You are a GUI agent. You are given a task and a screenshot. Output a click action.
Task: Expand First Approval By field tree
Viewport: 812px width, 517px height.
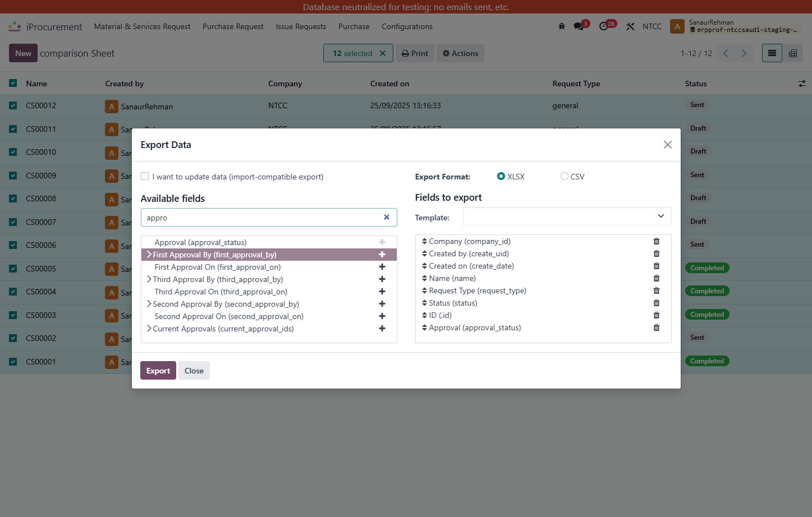tap(149, 255)
